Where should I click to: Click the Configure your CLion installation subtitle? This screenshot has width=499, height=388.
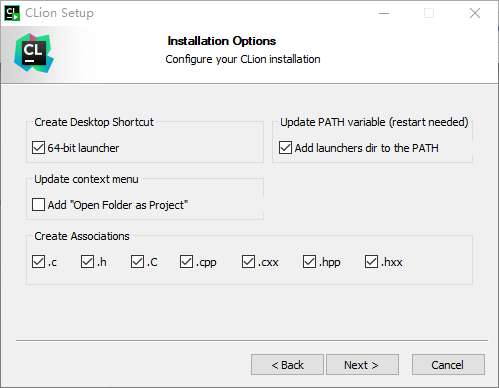(x=243, y=59)
